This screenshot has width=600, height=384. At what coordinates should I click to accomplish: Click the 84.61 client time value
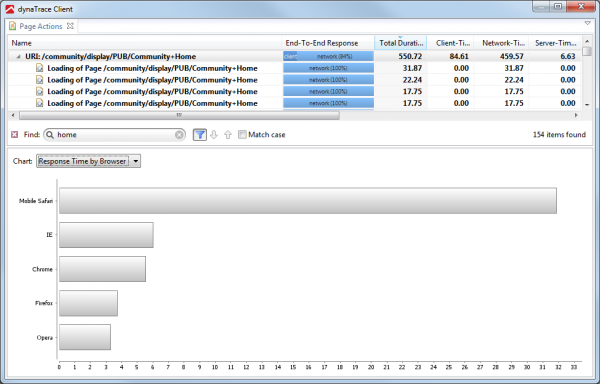459,56
